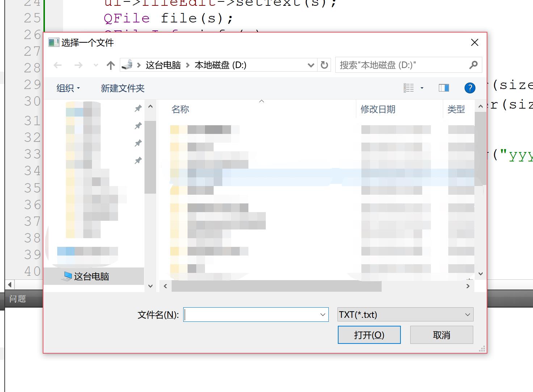
Task: Click the forward navigation arrow
Action: tap(78, 65)
